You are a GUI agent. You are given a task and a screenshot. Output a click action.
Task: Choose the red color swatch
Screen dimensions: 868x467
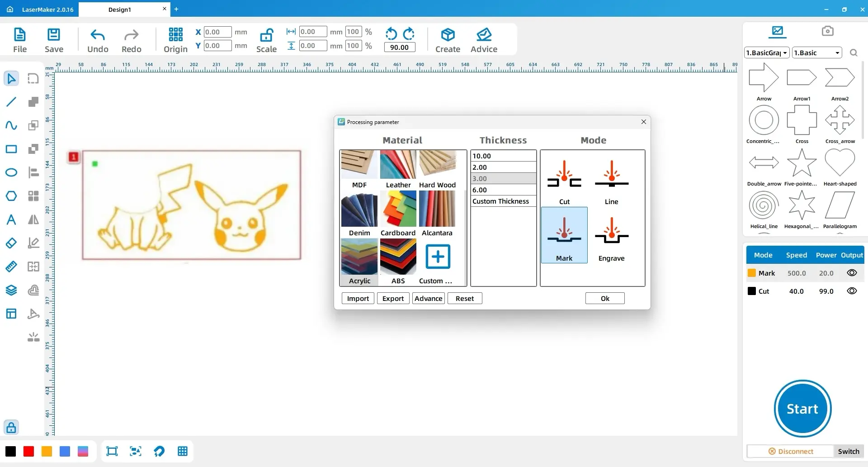coord(28,451)
